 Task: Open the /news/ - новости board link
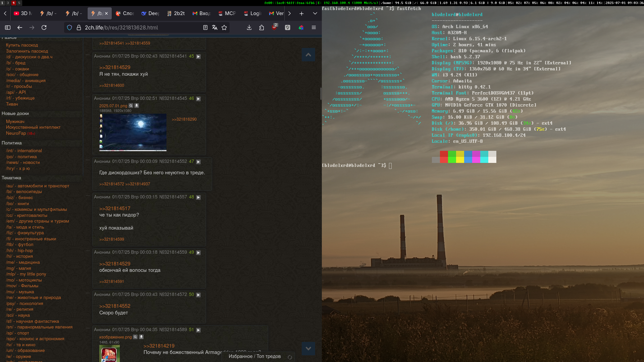(x=23, y=163)
